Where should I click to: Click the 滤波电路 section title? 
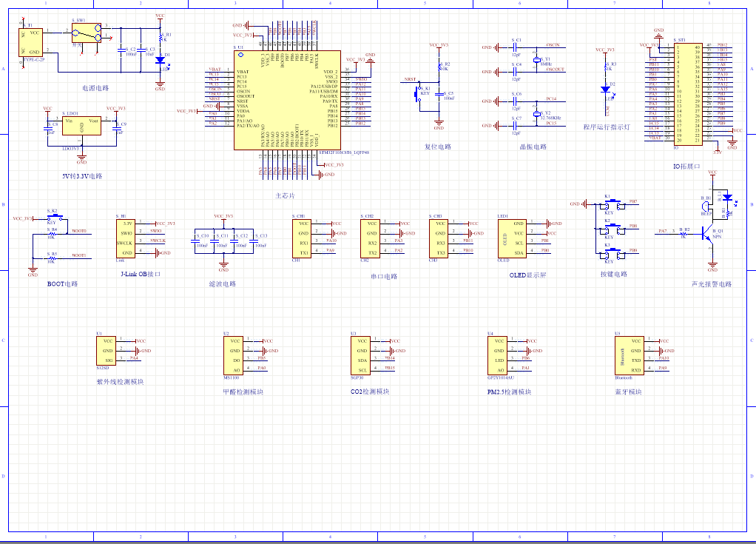(x=222, y=284)
